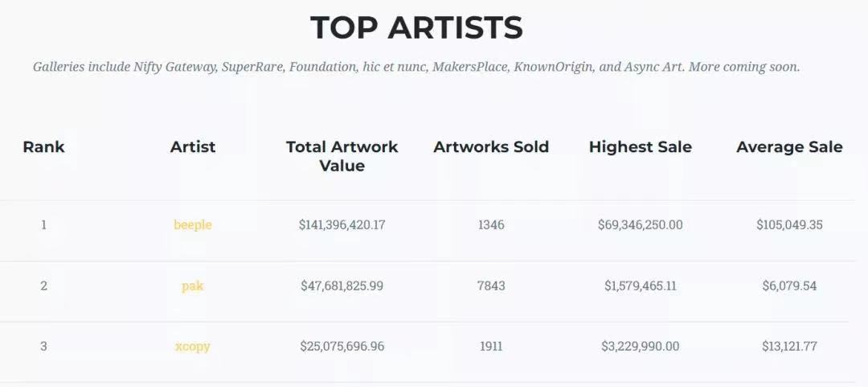Select beeple's total value $141,396,420.17

tap(342, 225)
